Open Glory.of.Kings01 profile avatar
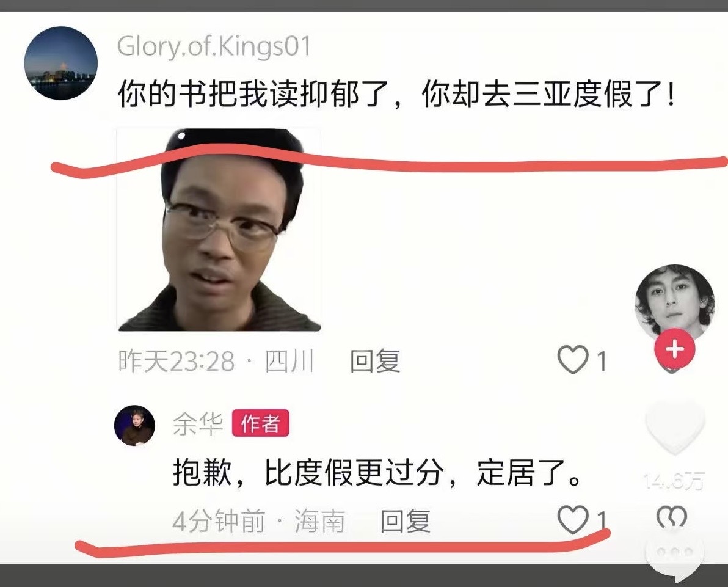 pyautogui.click(x=61, y=63)
